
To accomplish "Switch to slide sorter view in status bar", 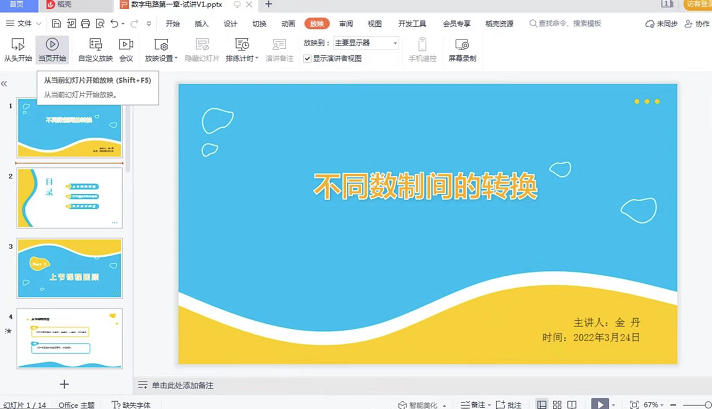I will [x=557, y=404].
